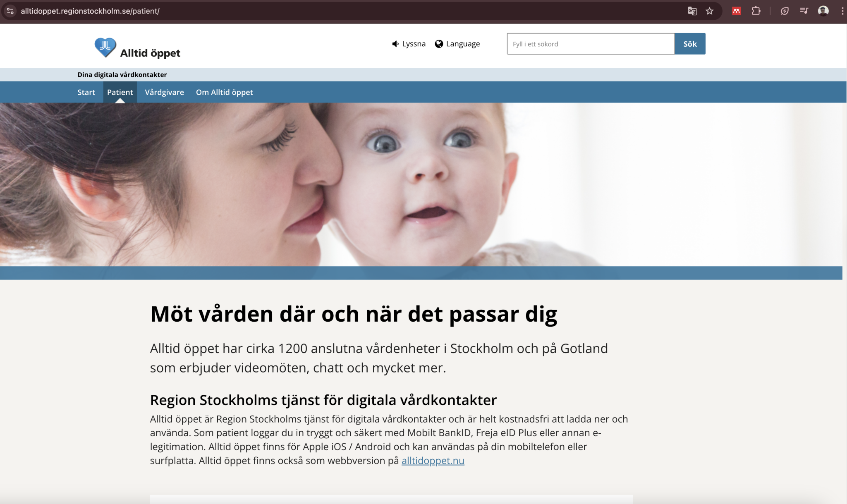The width and height of the screenshot is (847, 504).
Task: Click the Sök search button
Action: click(690, 44)
